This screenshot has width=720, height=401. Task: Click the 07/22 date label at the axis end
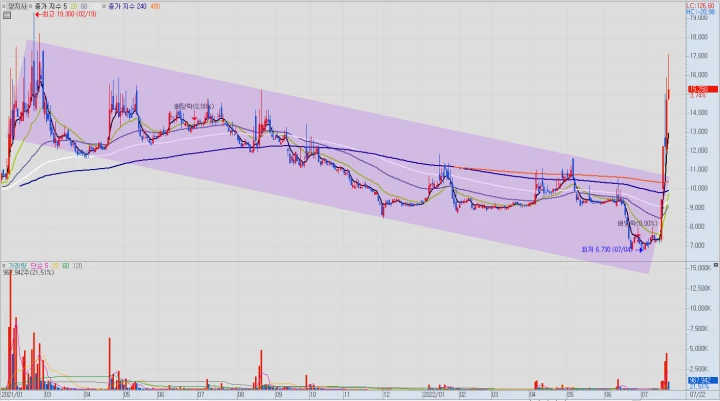pos(698,395)
